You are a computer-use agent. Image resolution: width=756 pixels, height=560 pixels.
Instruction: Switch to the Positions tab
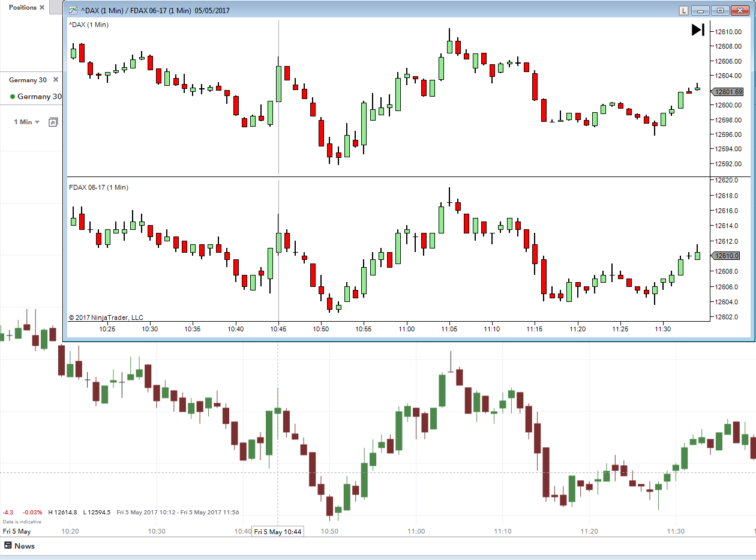22,7
